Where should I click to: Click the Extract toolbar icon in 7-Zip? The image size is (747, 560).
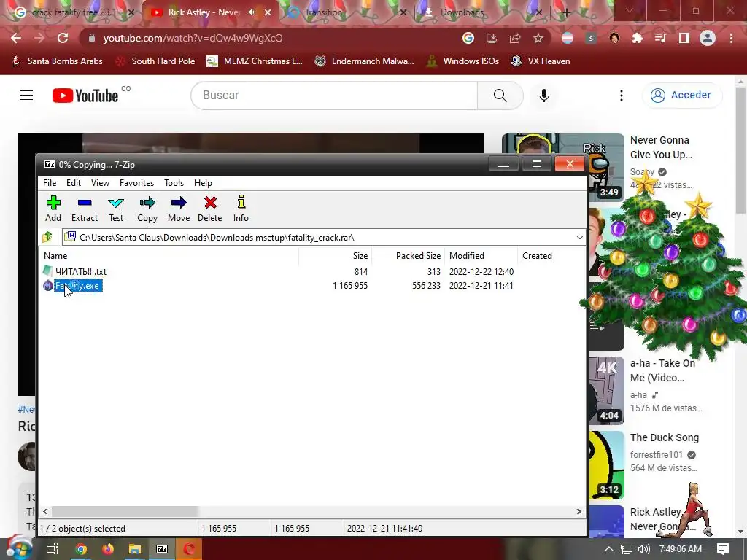point(85,209)
